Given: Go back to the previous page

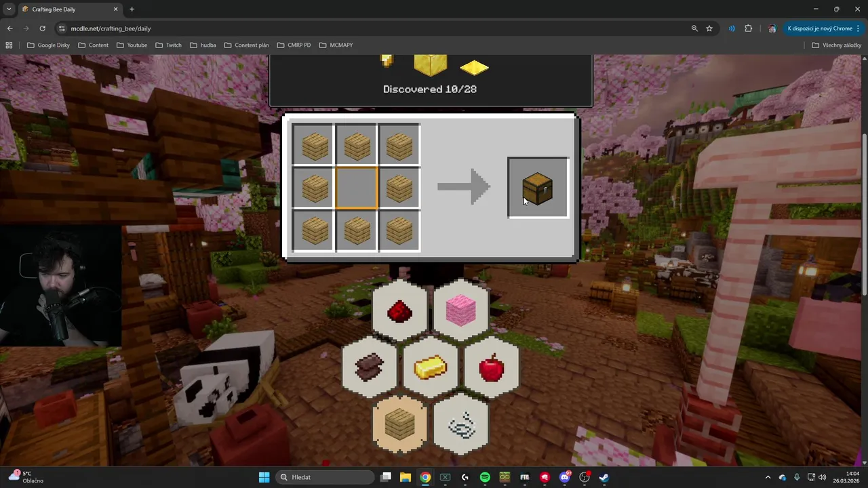Looking at the screenshot, I should pyautogui.click(x=9, y=28).
